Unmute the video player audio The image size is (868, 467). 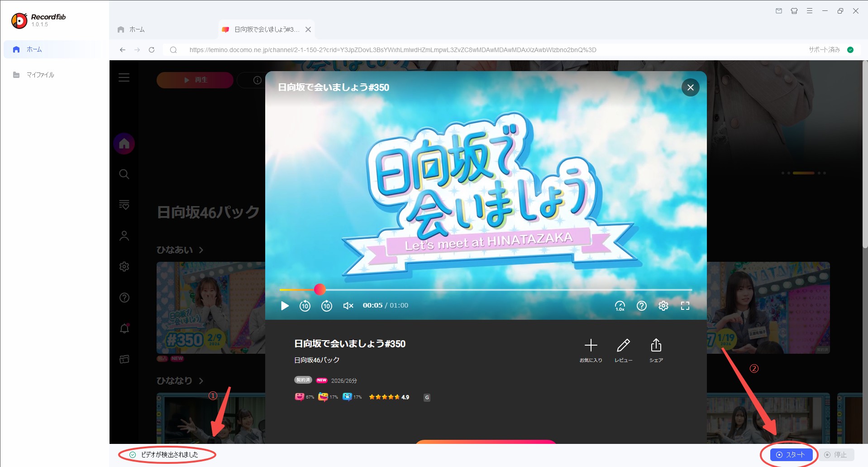[x=348, y=306]
